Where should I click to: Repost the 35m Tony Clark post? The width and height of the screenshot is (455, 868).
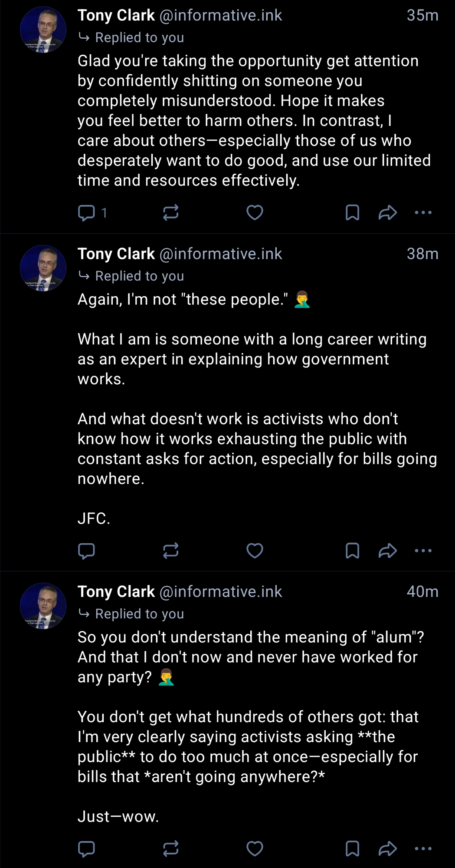[x=170, y=213]
